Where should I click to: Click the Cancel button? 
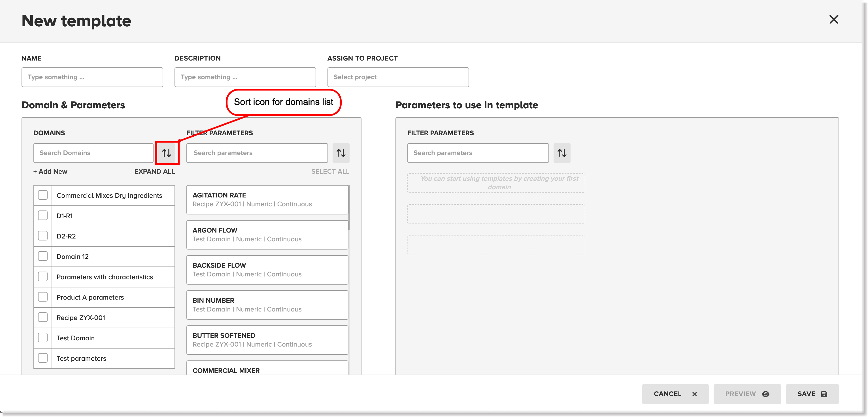coord(675,394)
